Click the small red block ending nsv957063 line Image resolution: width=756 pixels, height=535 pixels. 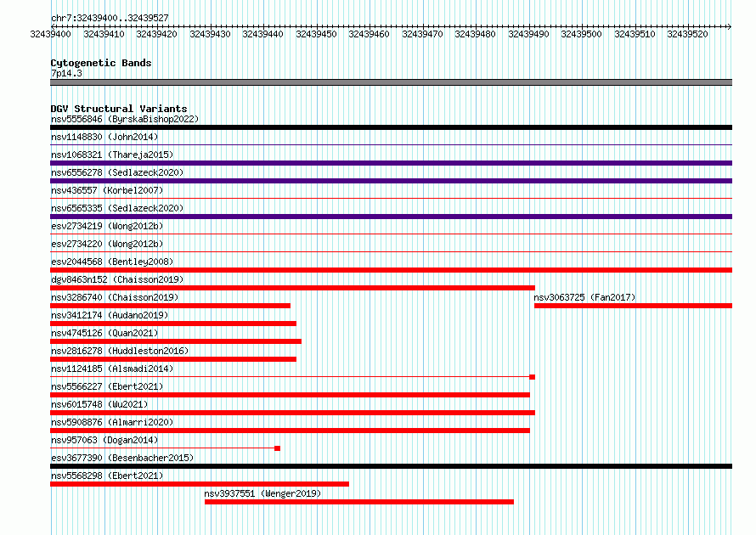click(x=277, y=448)
